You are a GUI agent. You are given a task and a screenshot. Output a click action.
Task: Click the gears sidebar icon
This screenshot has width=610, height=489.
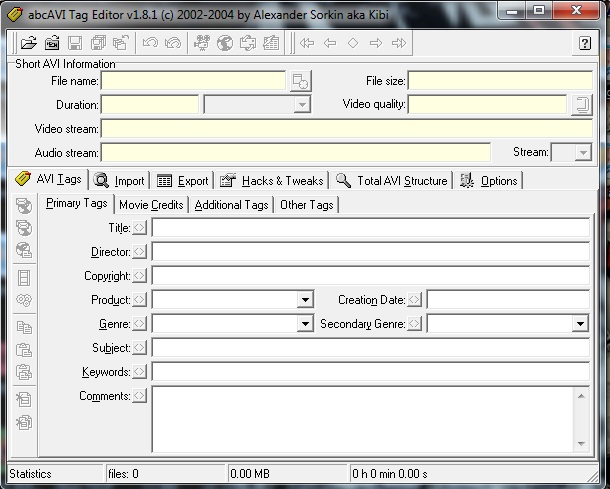click(24, 300)
